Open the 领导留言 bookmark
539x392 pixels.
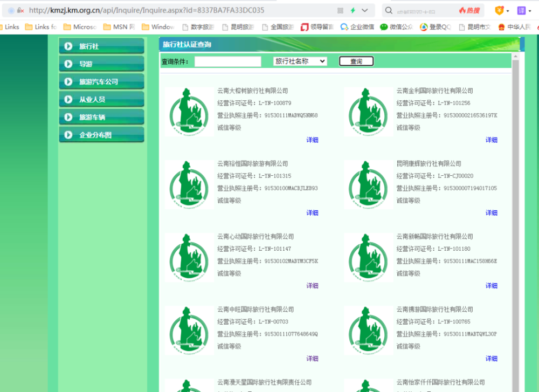click(317, 27)
